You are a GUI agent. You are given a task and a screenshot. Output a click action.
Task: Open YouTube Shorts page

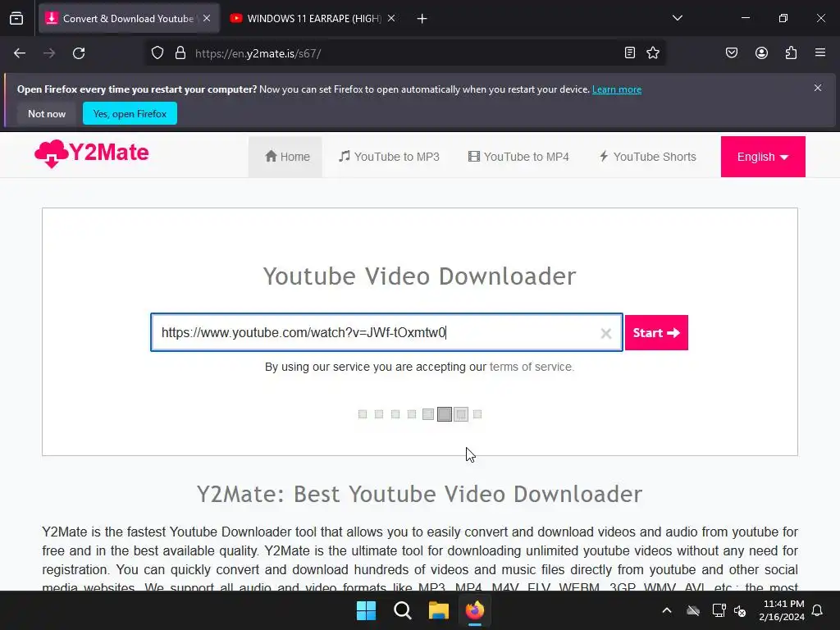(648, 157)
